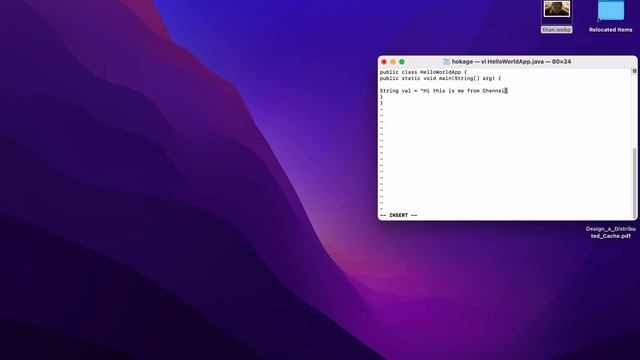Click the folder icon in Terminal title
This screenshot has width=640, height=360.
[447, 62]
